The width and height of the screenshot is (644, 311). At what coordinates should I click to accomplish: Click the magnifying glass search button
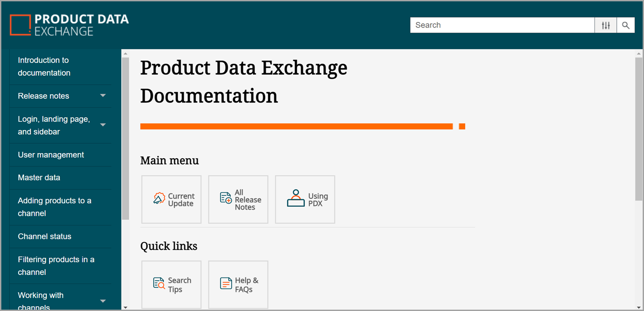click(x=626, y=25)
